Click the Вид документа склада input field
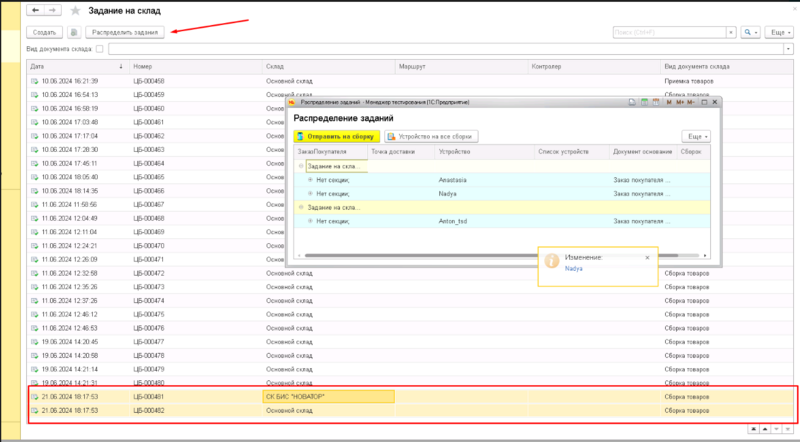Viewport: 800px width, 442px height. coord(446,49)
